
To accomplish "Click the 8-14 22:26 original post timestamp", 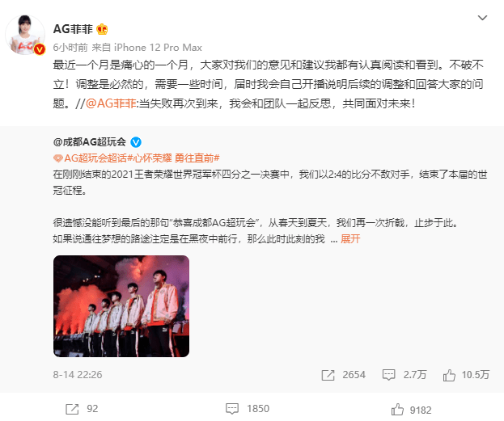I will click(78, 375).
